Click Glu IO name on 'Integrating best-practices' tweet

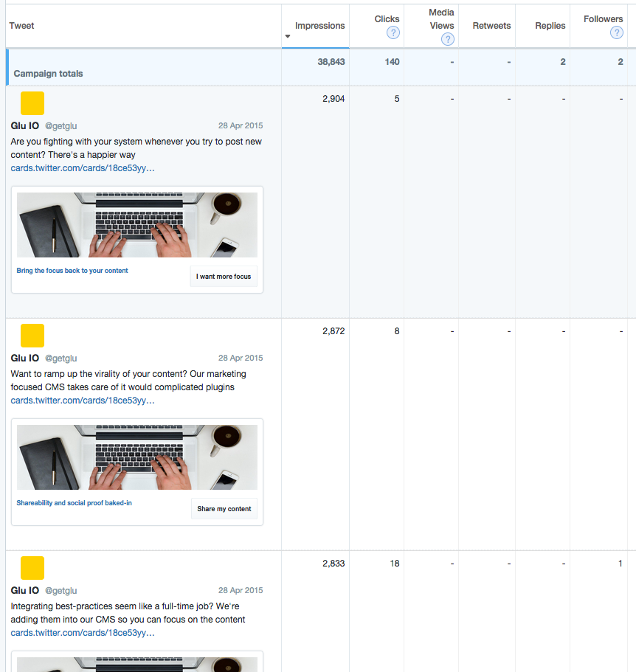[25, 590]
